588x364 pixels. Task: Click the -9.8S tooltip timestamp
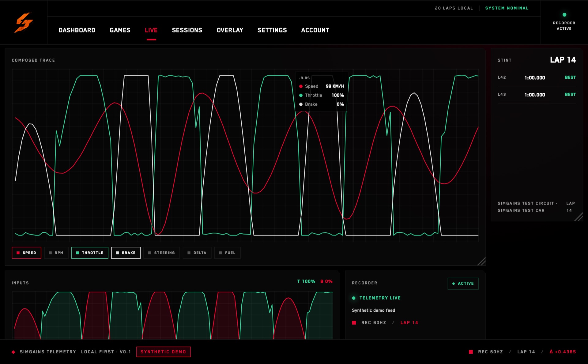(304, 78)
